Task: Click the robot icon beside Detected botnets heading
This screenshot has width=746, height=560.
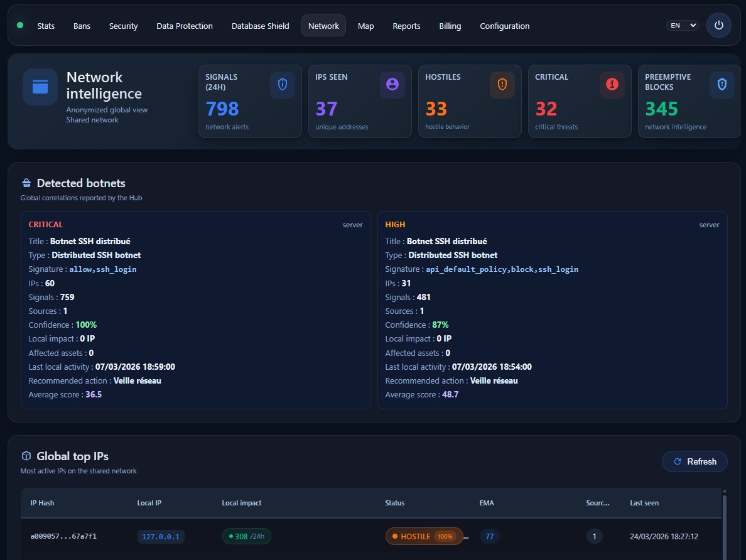Action: 26,183
